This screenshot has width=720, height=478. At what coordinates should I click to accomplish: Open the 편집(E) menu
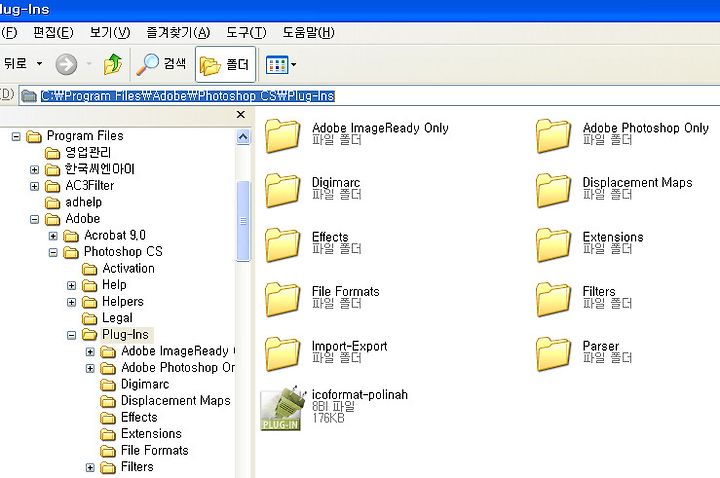click(x=53, y=33)
